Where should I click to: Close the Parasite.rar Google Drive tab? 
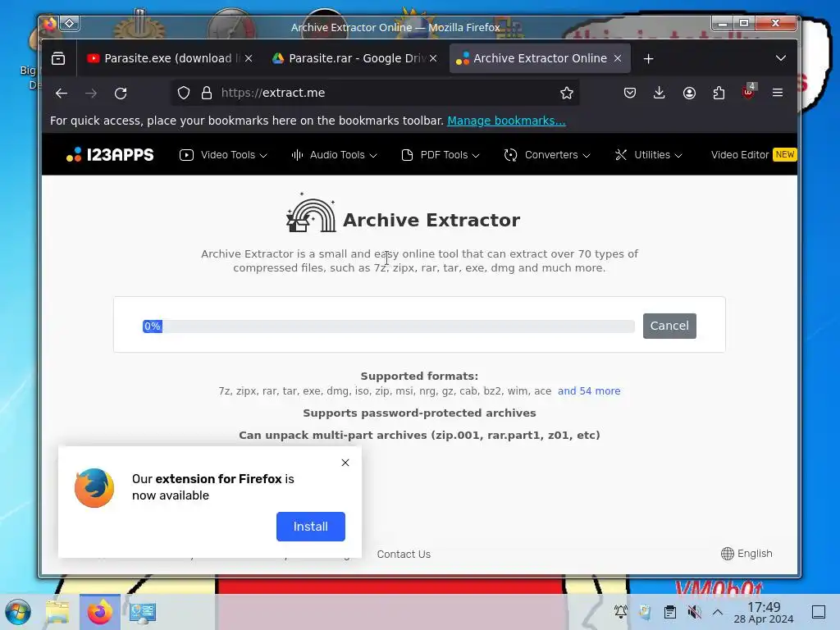pos(433,58)
